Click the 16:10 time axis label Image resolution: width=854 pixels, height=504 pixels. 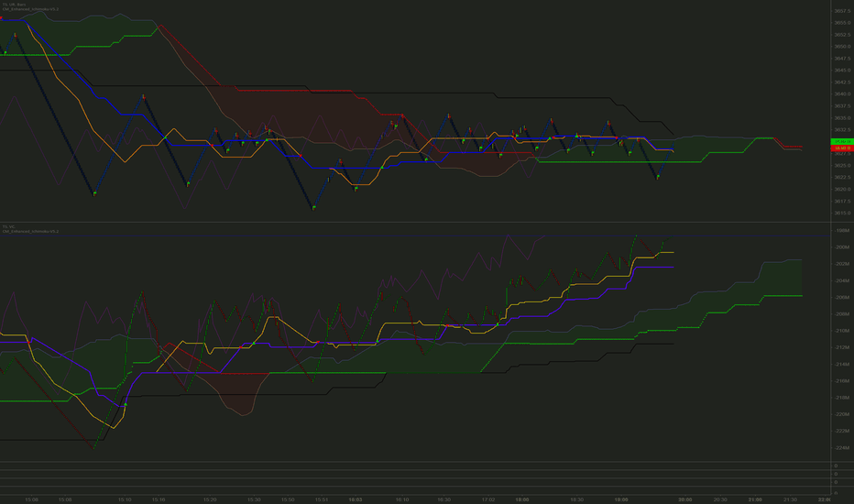click(402, 499)
